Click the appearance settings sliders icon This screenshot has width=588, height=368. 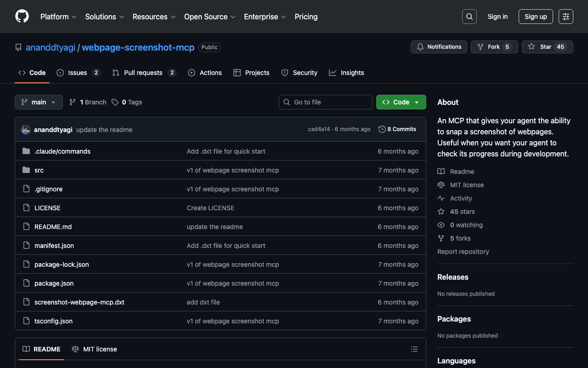pos(565,17)
